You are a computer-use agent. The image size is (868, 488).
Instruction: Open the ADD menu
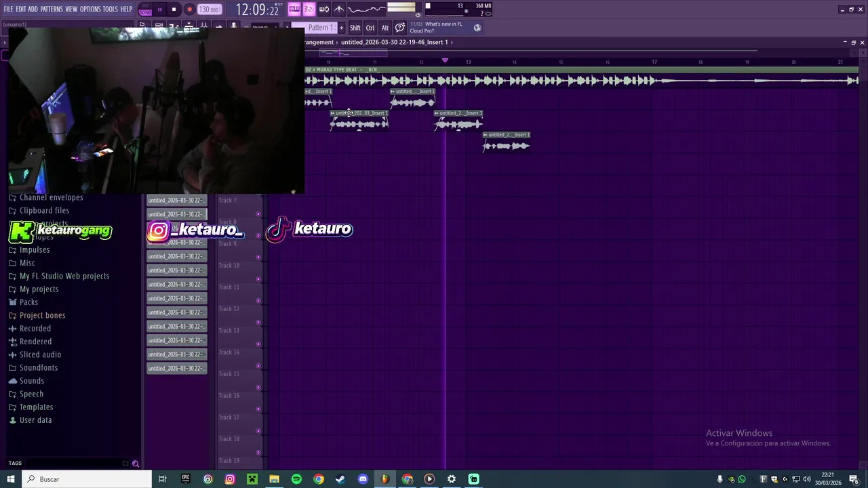[33, 9]
